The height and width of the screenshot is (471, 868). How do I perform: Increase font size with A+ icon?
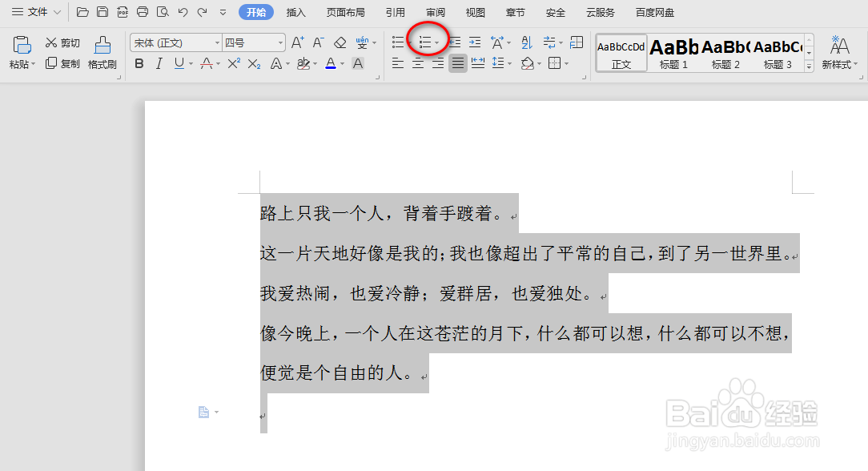click(298, 42)
